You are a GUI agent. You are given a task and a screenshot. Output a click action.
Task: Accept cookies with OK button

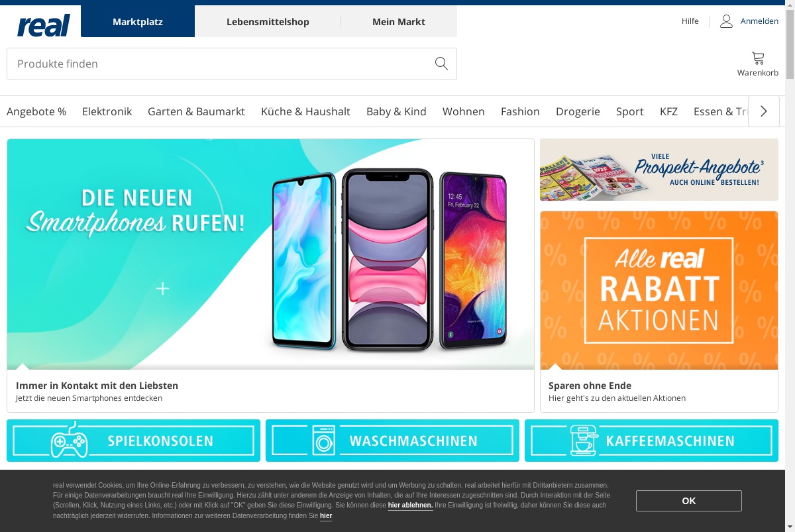[x=689, y=501]
